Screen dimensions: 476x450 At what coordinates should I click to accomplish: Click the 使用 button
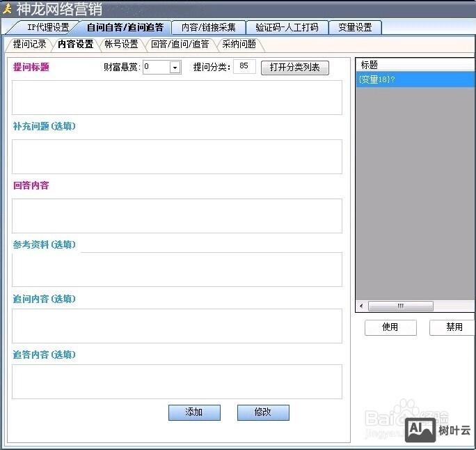[390, 327]
